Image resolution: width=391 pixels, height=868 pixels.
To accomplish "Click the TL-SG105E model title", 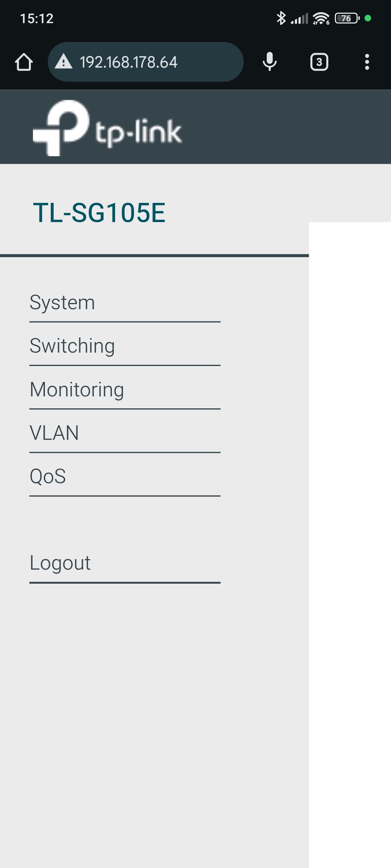I will (x=99, y=213).
